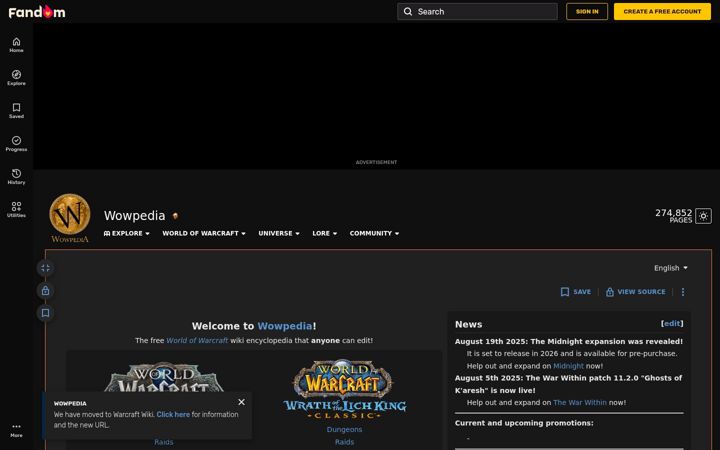
Task: Click the August 19th 2025 Midnight headline
Action: [x=568, y=342]
